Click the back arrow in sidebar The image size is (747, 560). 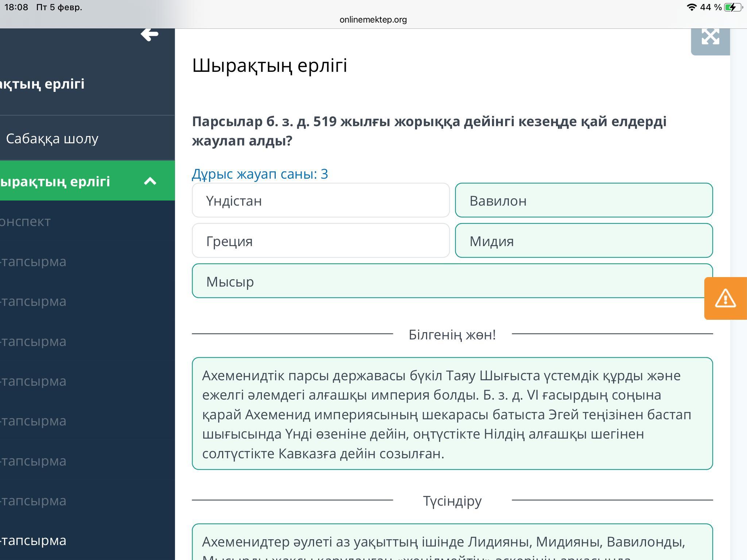(150, 35)
